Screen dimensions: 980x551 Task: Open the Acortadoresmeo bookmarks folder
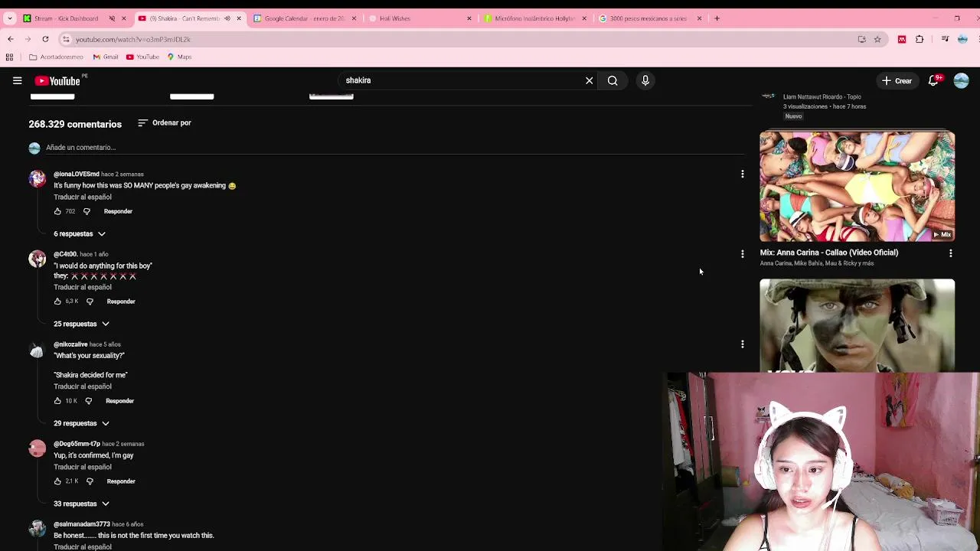(56, 57)
